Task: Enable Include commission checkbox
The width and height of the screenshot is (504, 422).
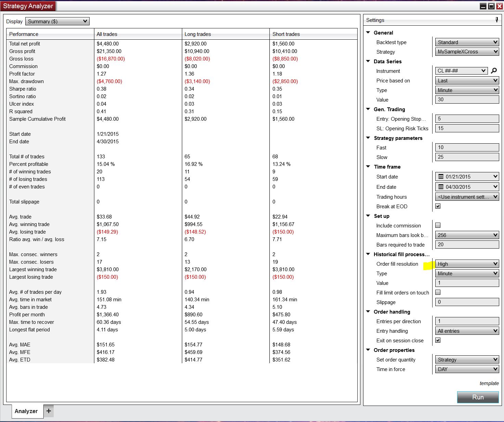Action: tap(438, 225)
